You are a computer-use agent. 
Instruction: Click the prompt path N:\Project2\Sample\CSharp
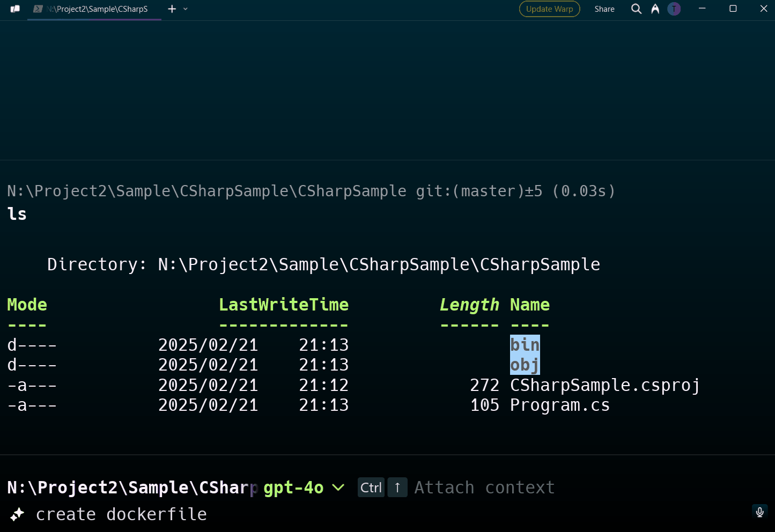132,487
